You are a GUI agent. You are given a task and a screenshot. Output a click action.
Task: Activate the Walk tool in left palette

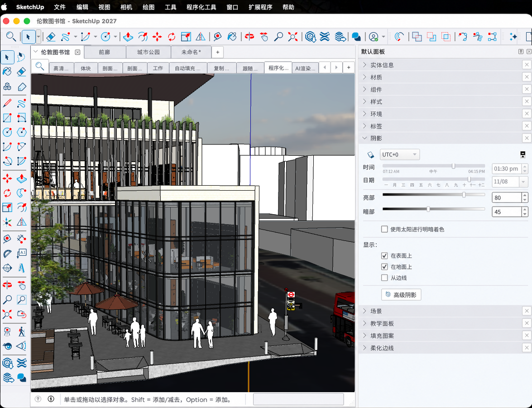tap(21, 331)
